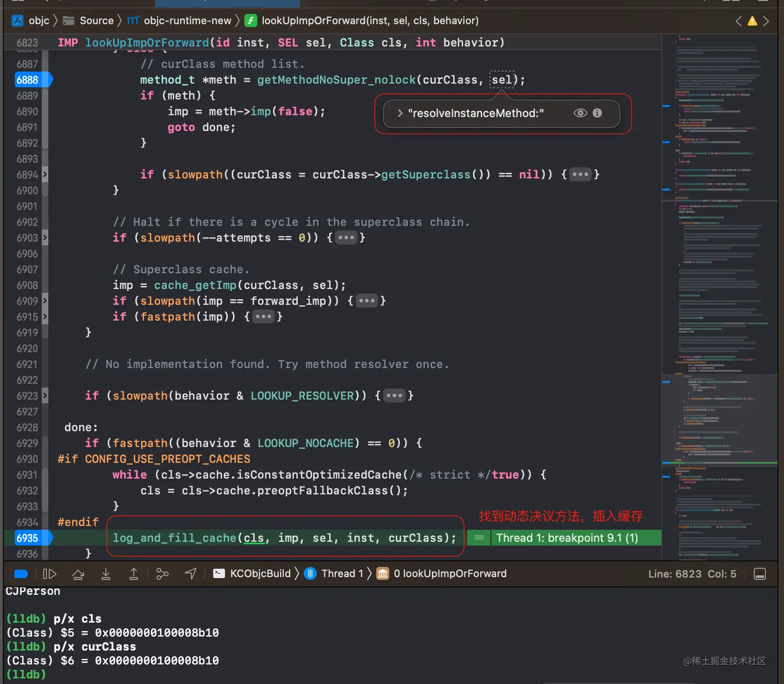Expand the folded ellipsis after --attempts check

click(346, 238)
